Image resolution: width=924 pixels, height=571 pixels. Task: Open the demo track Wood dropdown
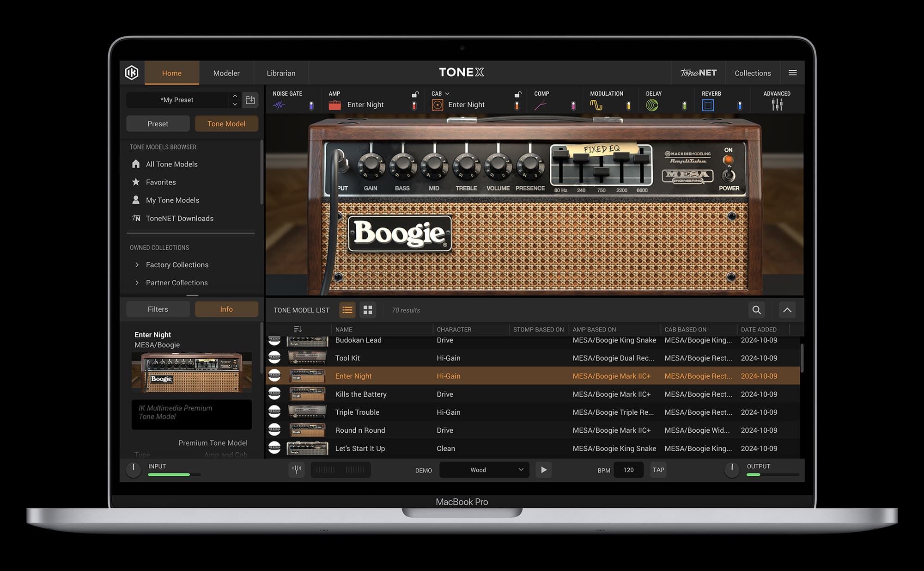pyautogui.click(x=484, y=470)
